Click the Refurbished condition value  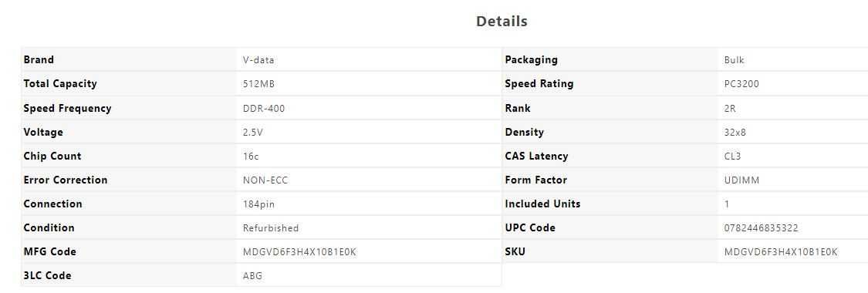271,227
